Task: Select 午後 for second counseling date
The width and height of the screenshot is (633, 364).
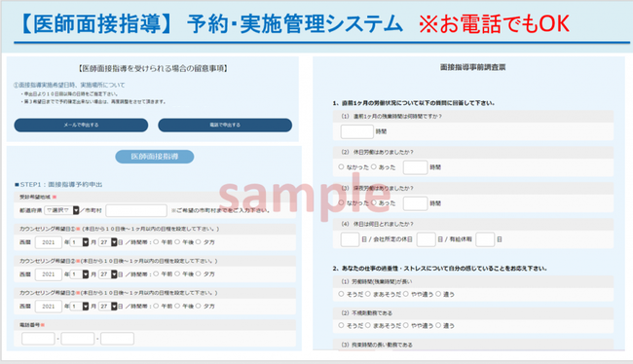Action: tap(177, 274)
